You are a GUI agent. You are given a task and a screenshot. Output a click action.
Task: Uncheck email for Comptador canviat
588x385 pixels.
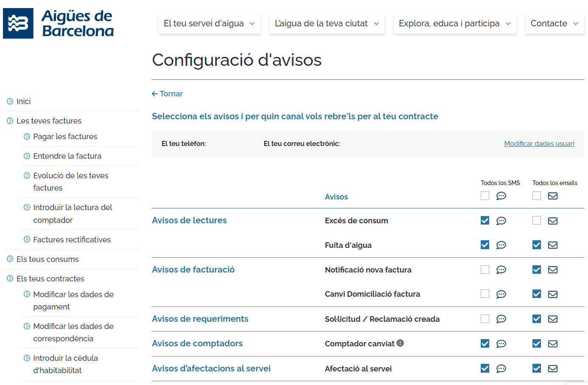click(537, 343)
